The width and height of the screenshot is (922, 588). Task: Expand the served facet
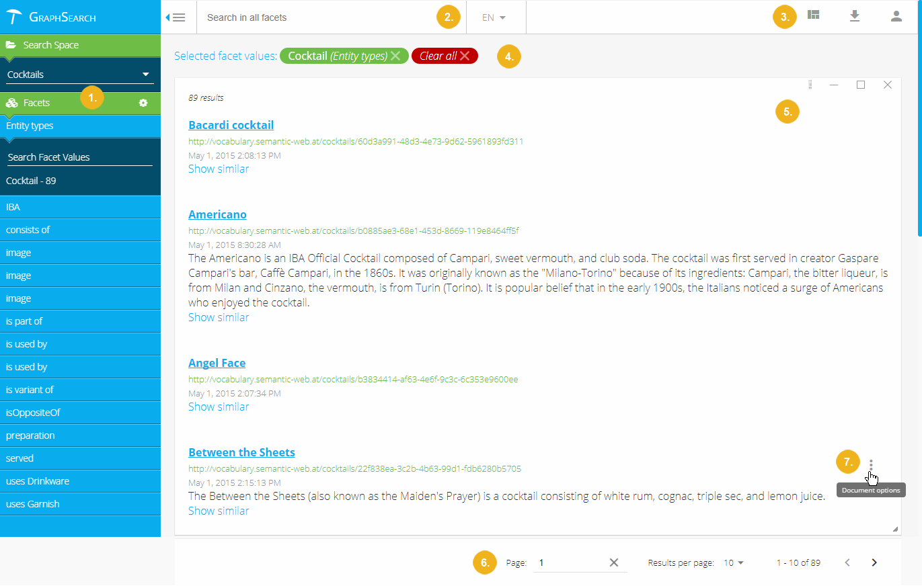tap(80, 458)
